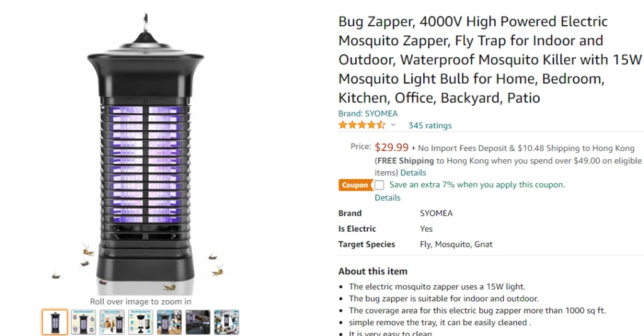
Task: Select the sixth dark nighttime thumbnail
Action: pos(197,322)
